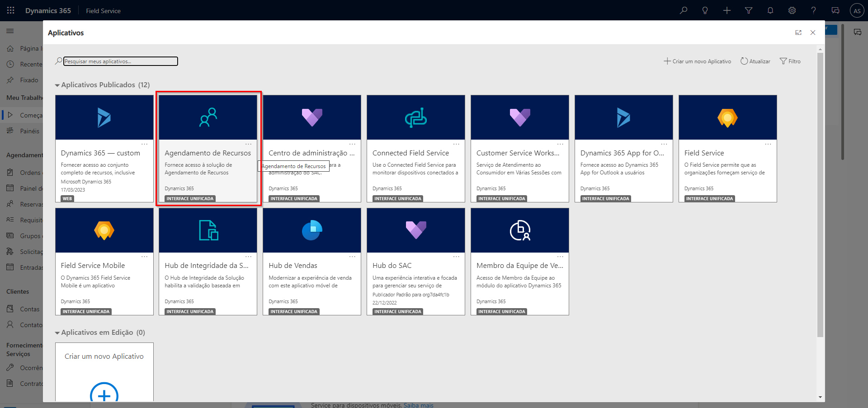Open the right-edge chat bubble icon
The height and width of the screenshot is (408, 868).
857,32
